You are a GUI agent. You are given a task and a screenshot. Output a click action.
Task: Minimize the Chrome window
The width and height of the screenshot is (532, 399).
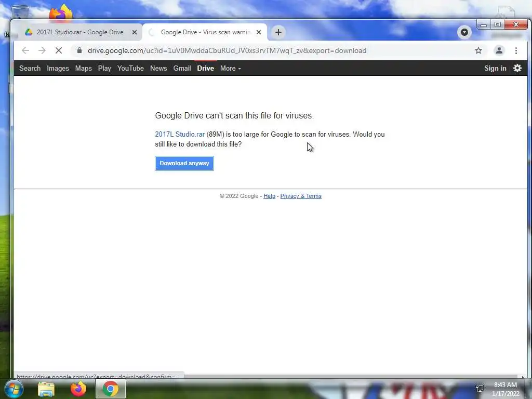click(484, 25)
